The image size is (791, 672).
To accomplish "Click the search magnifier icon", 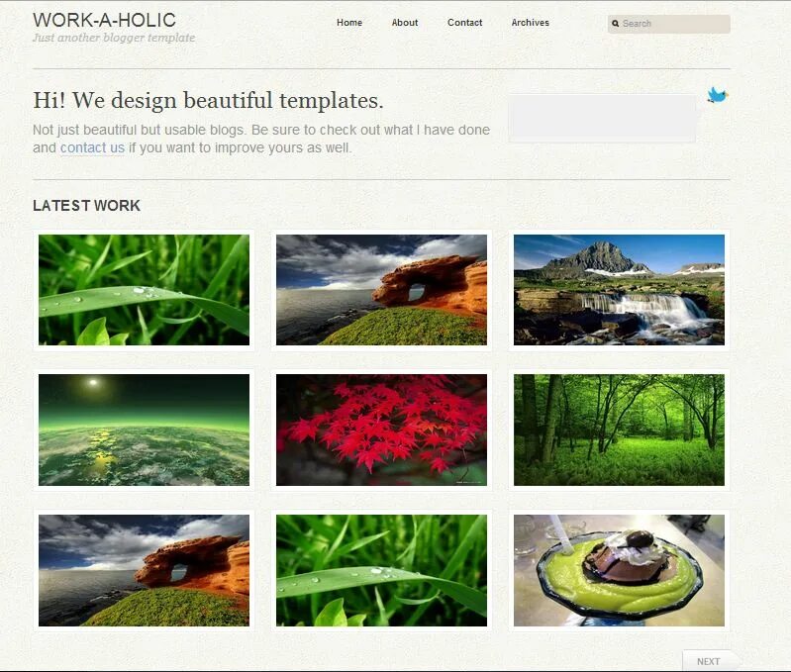I will click(615, 23).
